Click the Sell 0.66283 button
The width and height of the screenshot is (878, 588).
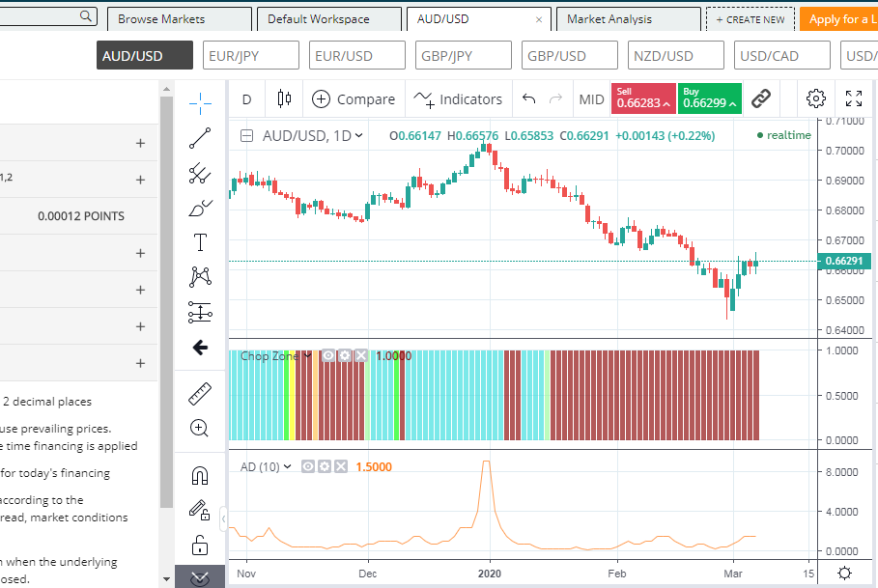tap(643, 98)
